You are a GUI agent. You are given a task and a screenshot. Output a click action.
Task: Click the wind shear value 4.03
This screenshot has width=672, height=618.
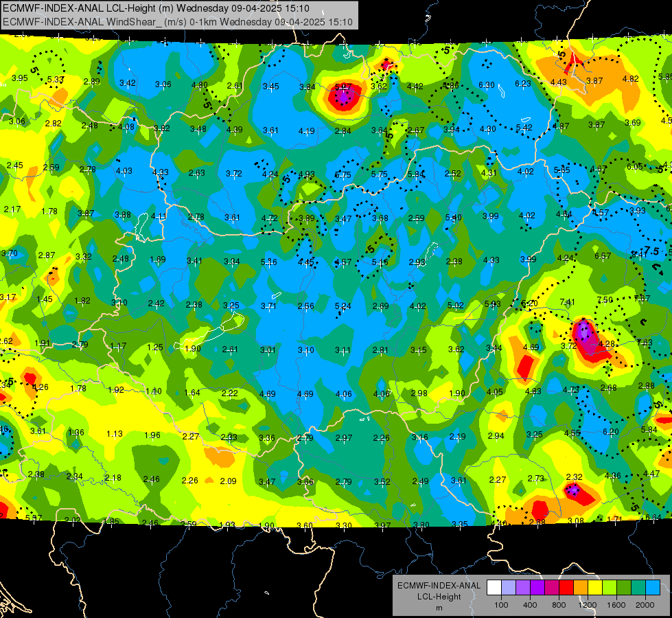click(124, 171)
